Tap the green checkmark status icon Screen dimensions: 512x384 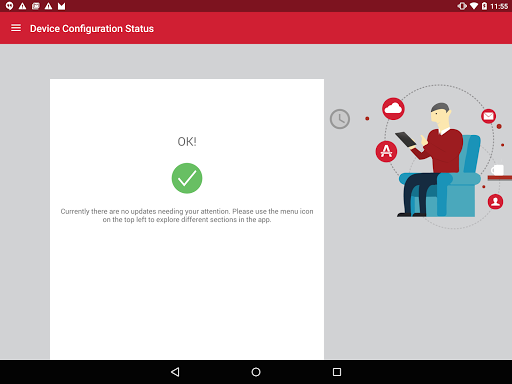187,178
